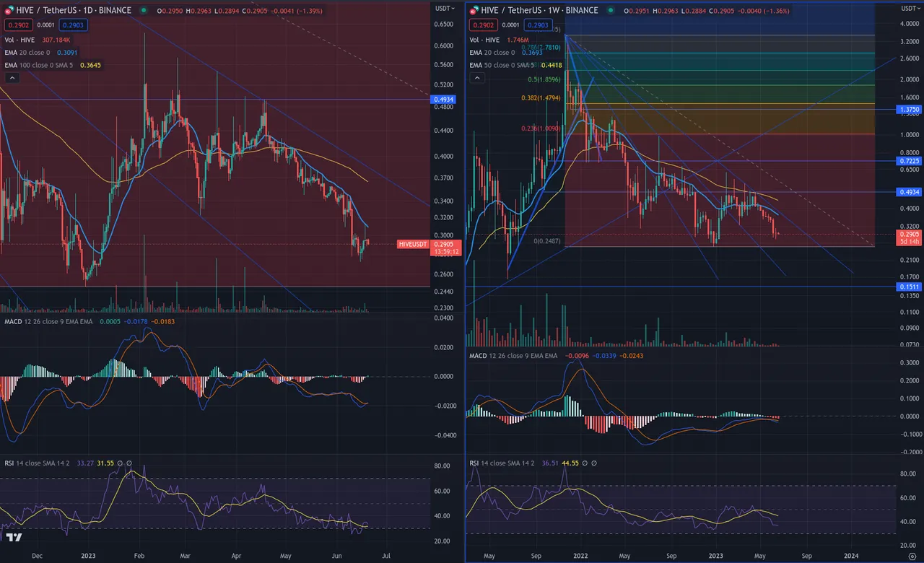The width and height of the screenshot is (924, 563).
Task: Click the Feb date label on 1D time axis
Action: tap(141, 556)
